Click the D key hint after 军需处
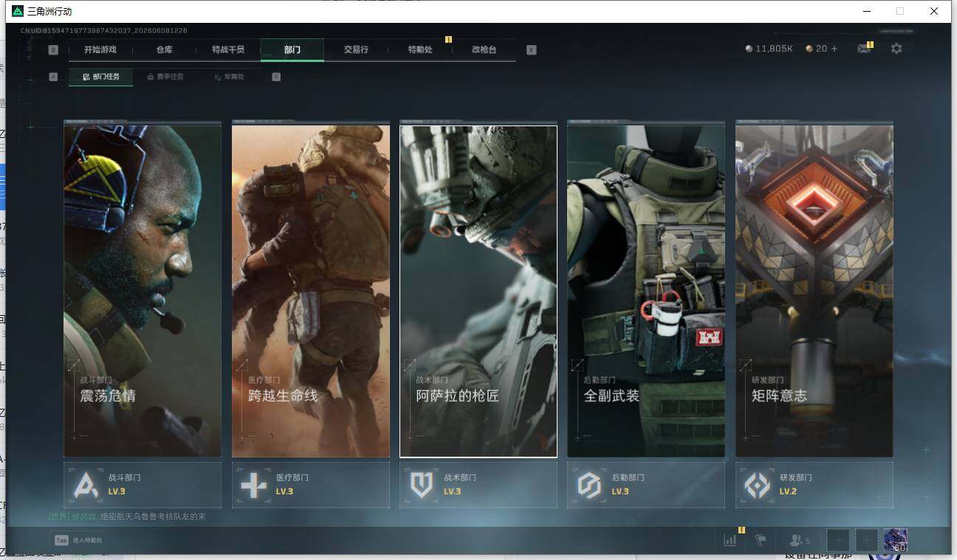957x560 pixels. click(x=276, y=76)
